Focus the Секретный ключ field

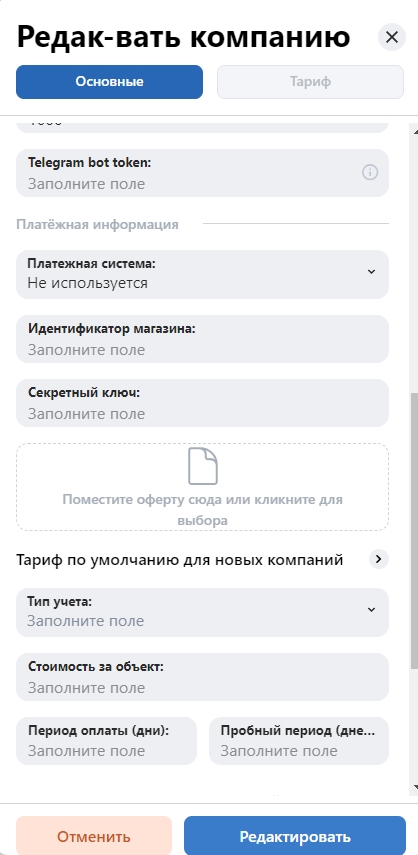202,403
